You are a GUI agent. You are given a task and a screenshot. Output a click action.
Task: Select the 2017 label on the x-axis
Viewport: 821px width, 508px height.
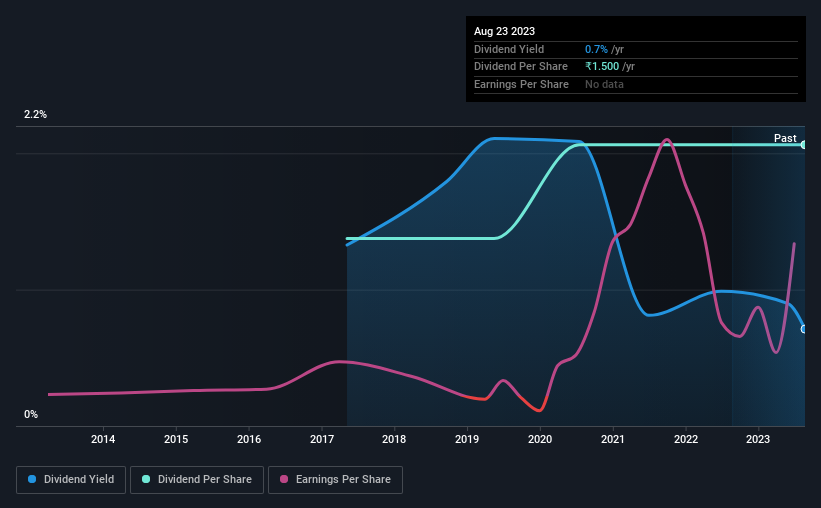321,439
